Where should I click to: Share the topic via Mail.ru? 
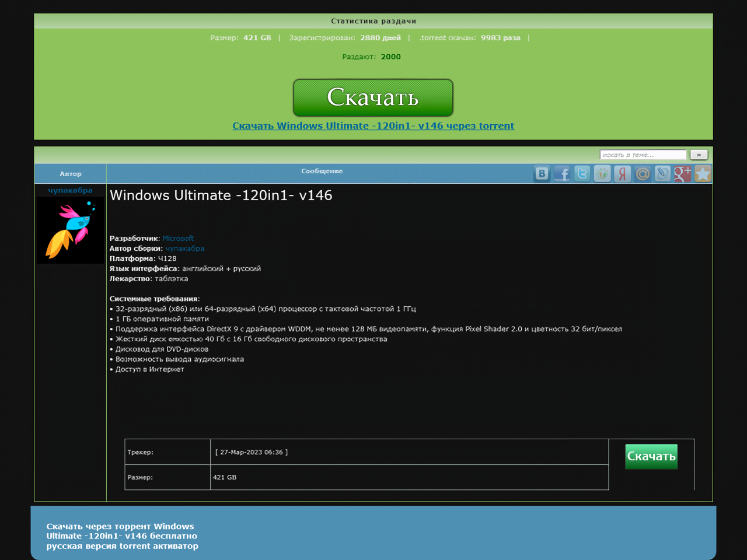click(643, 173)
